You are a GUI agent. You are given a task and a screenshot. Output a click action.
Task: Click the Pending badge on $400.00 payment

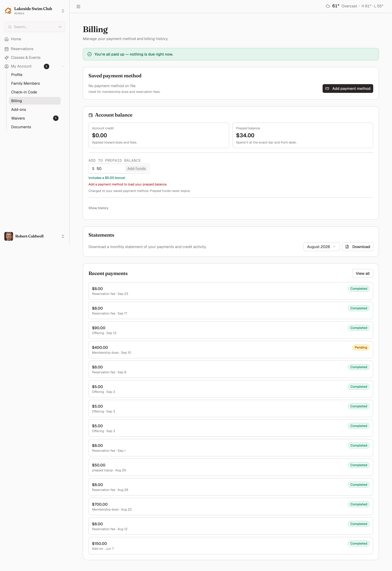[361, 347]
